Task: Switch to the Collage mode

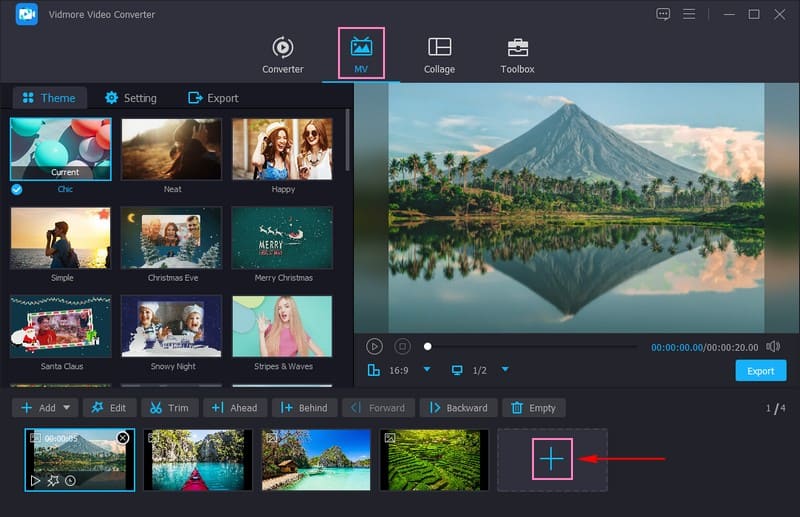Action: 439,48
